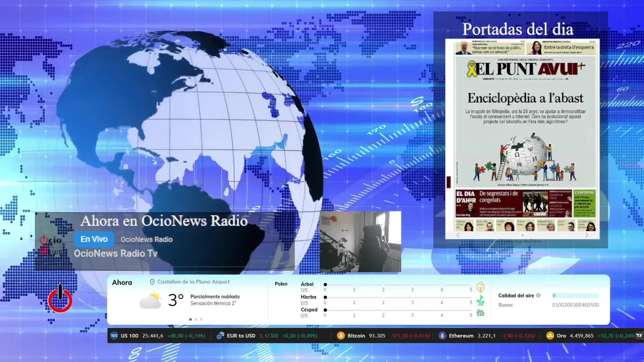Click the 'Ahora' weather heading
The height and width of the screenshot is (362, 644).
coord(122,283)
